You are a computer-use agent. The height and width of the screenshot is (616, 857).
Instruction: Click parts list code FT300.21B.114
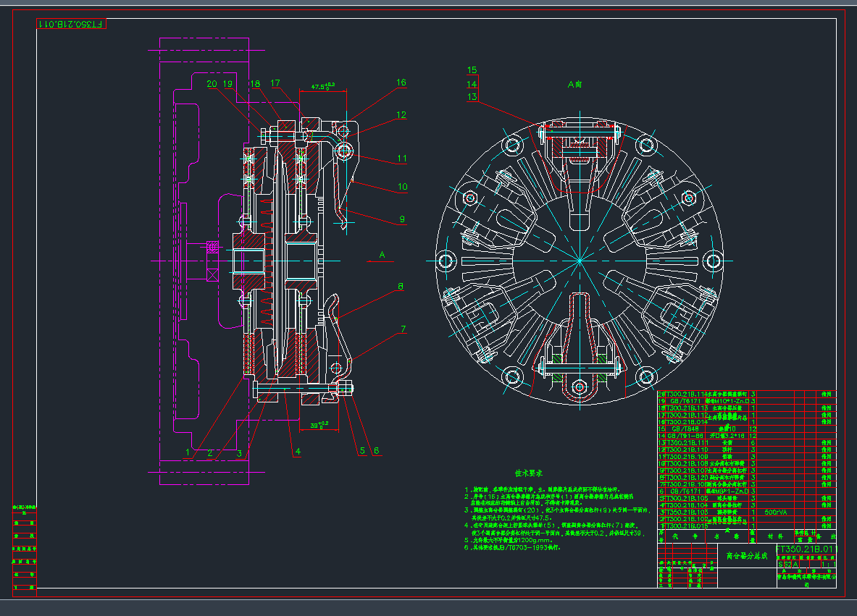click(685, 394)
